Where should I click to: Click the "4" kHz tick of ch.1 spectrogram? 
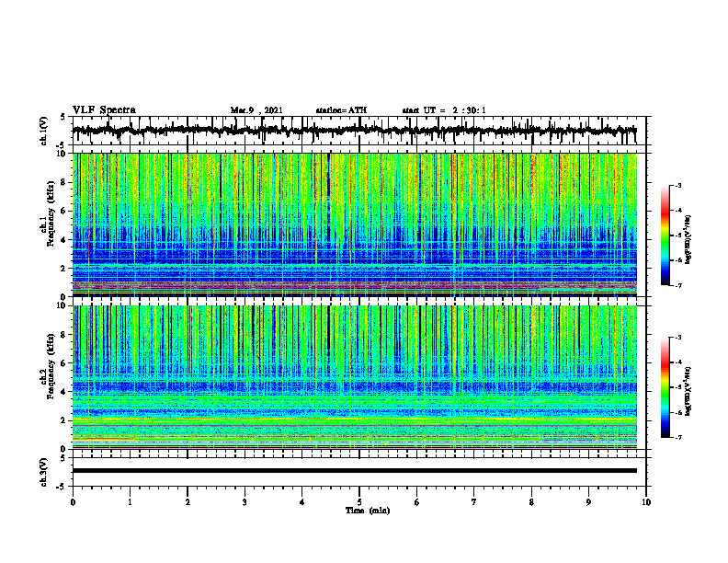pos(64,240)
